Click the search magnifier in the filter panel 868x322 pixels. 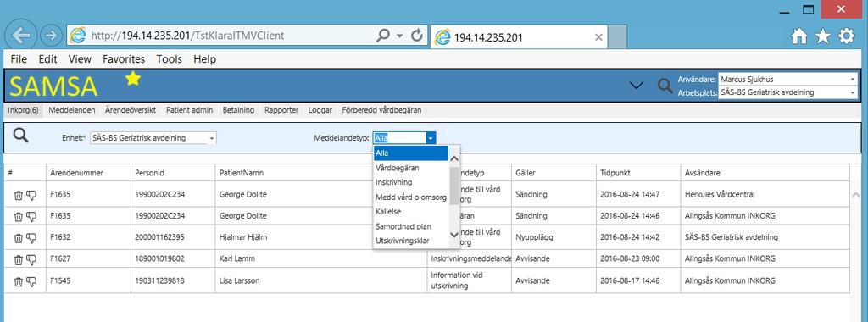click(21, 135)
